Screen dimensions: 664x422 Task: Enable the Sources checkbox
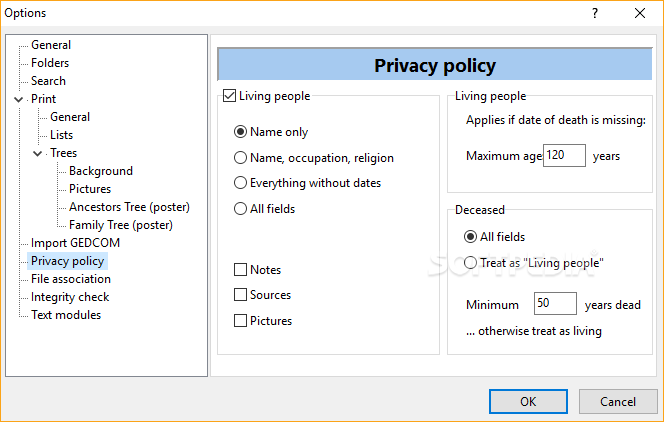coord(241,295)
